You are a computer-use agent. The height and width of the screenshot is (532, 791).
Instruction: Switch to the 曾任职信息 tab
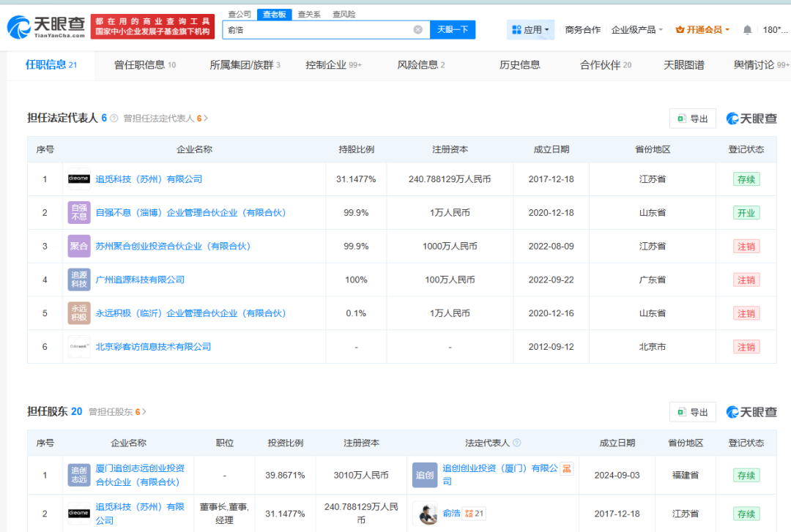tap(145, 65)
